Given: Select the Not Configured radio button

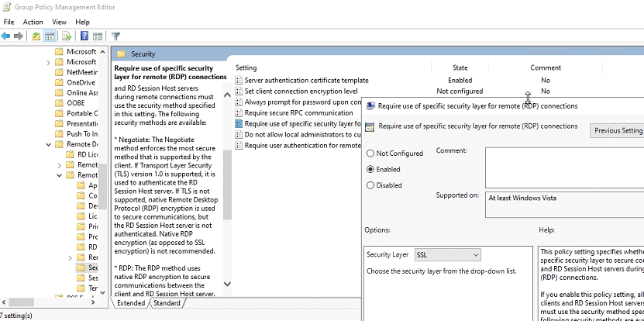Looking at the screenshot, I should (370, 154).
